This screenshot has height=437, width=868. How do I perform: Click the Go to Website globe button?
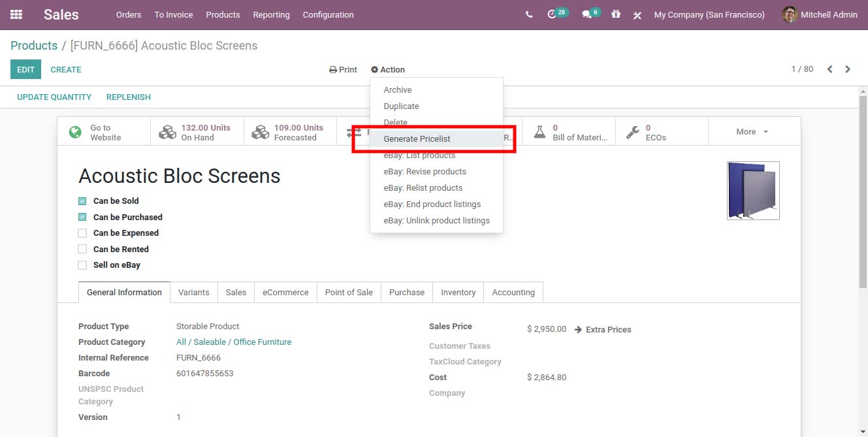pos(104,133)
